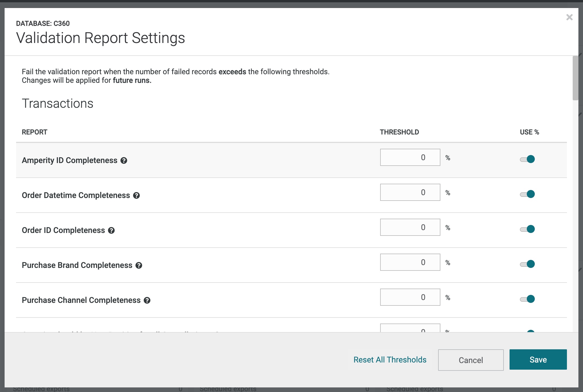This screenshot has height=392, width=583.
Task: Select the Order Datetime Completeness label
Action: (76, 195)
